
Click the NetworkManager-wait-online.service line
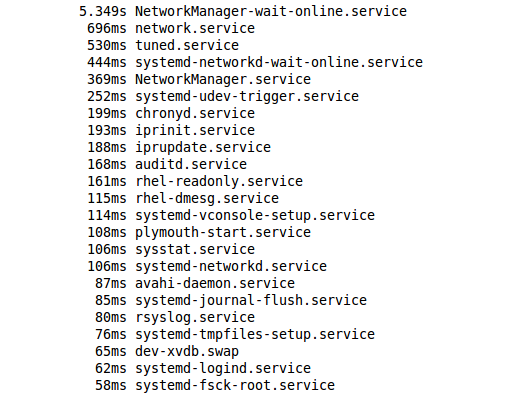(243, 11)
